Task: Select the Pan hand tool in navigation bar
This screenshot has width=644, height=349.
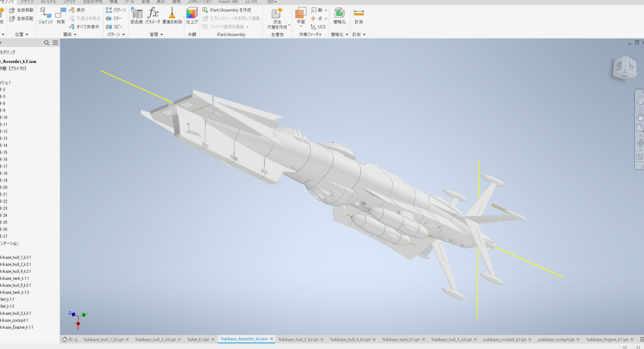Action: click(640, 116)
